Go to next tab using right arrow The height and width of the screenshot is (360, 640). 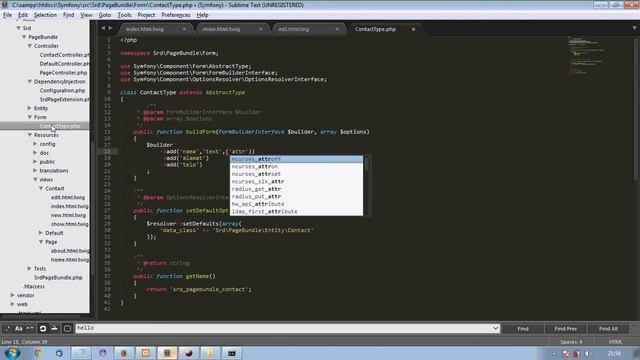pyautogui.click(x=110, y=28)
